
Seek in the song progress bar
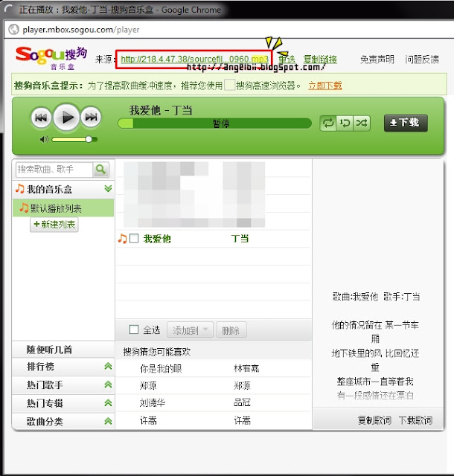(214, 123)
